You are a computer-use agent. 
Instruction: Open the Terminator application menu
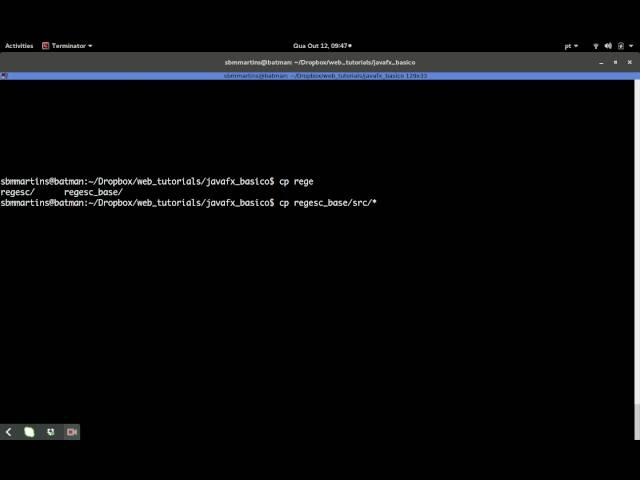point(67,46)
